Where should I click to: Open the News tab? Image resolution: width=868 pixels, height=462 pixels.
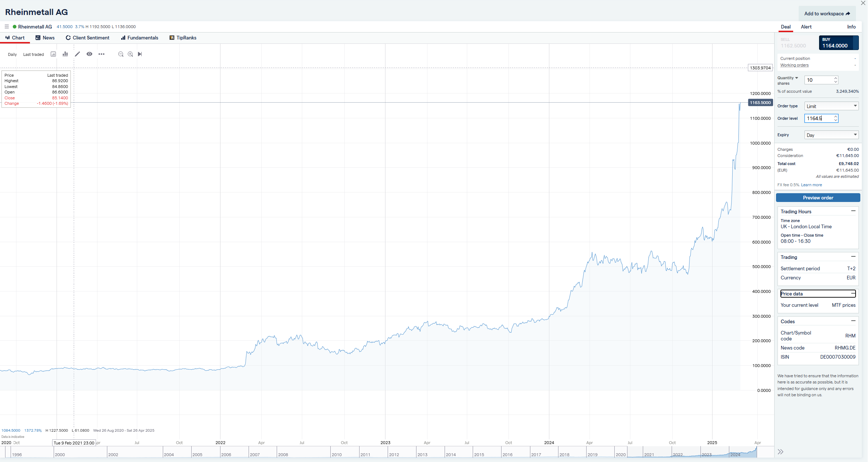click(45, 38)
